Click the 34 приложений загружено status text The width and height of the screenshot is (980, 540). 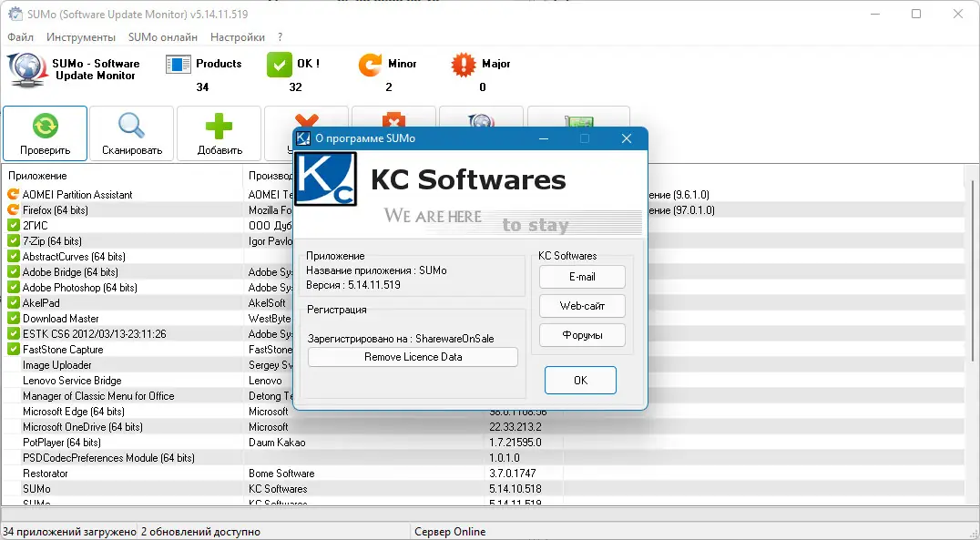tap(69, 532)
